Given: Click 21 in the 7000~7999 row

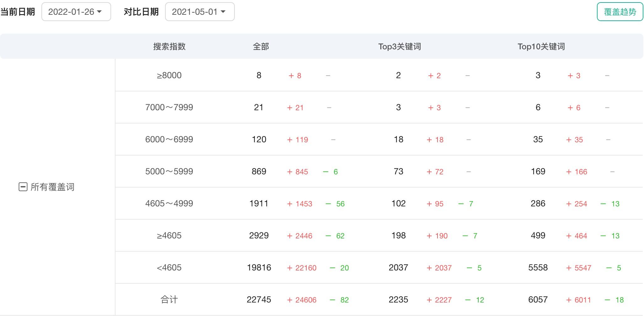Looking at the screenshot, I should tap(259, 107).
